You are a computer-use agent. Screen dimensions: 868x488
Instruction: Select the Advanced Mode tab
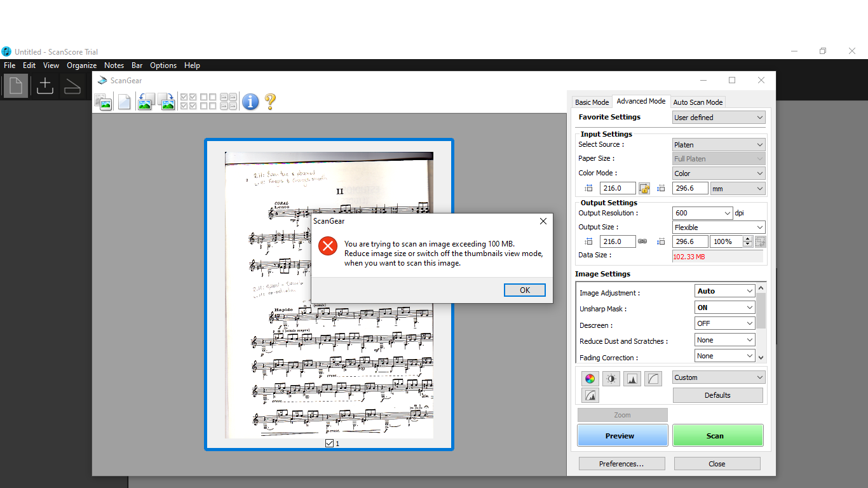point(641,101)
